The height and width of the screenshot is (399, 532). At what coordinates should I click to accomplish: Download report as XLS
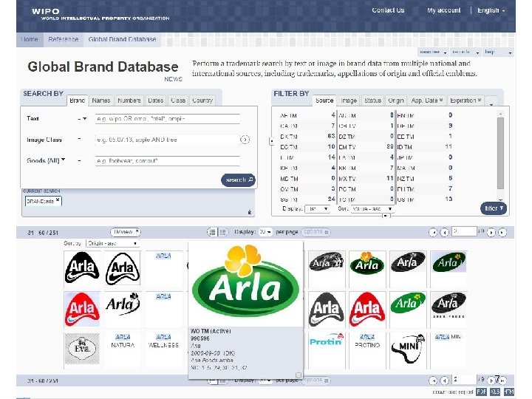(495, 392)
